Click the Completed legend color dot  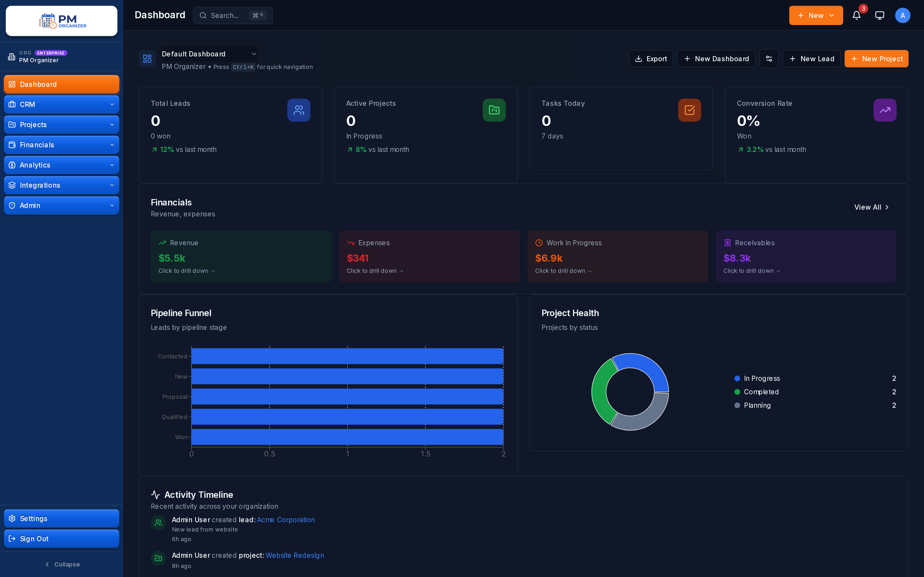click(737, 392)
